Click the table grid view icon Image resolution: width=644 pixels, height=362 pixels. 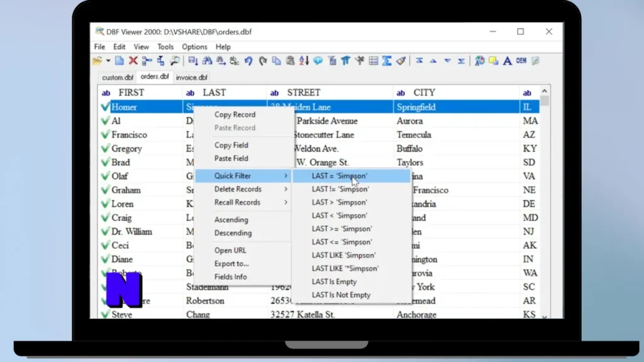pos(374,61)
